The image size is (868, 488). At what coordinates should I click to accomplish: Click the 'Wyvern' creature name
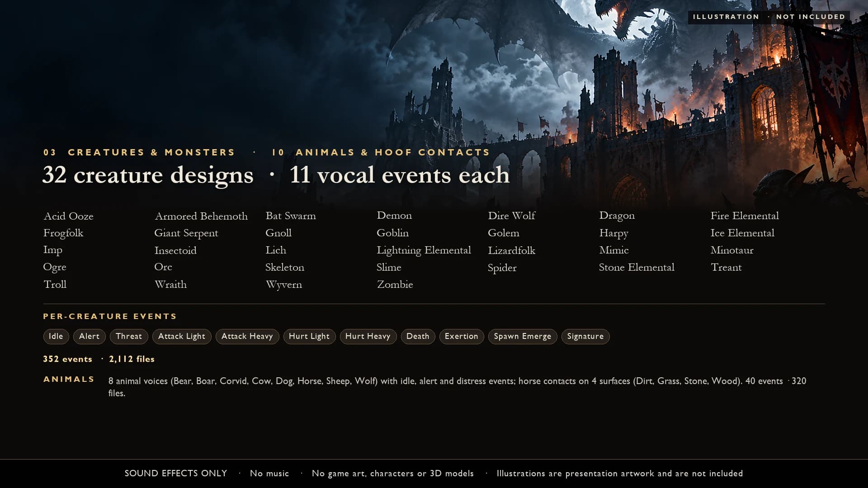click(x=284, y=285)
